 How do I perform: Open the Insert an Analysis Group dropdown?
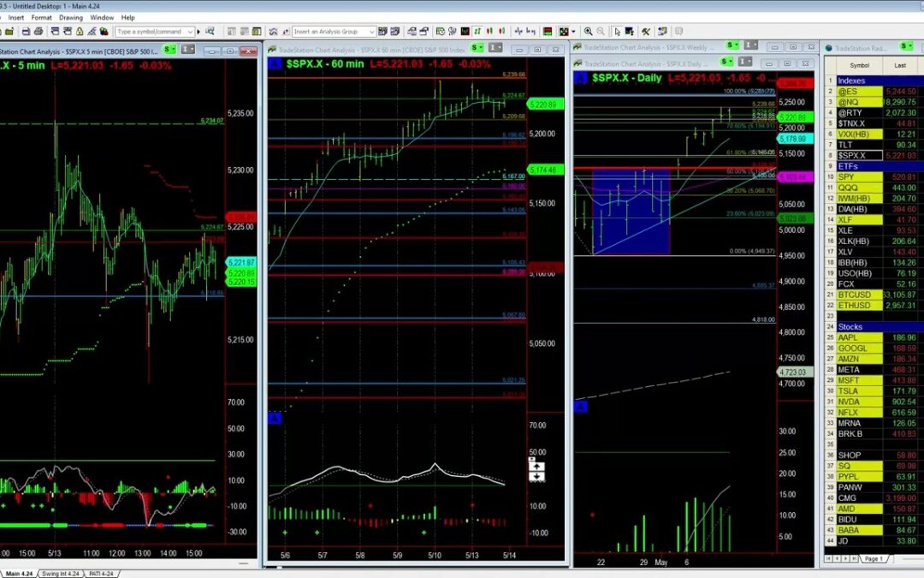[x=372, y=32]
